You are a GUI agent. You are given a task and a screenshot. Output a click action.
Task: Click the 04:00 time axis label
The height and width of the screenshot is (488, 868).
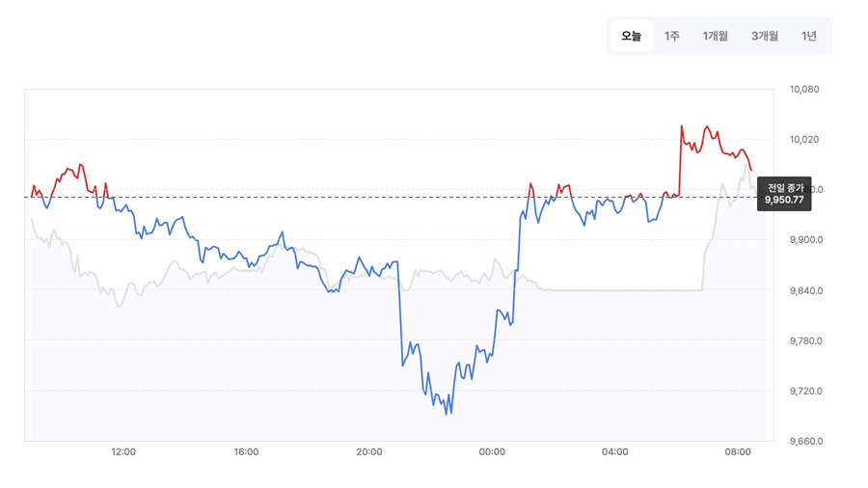point(615,452)
